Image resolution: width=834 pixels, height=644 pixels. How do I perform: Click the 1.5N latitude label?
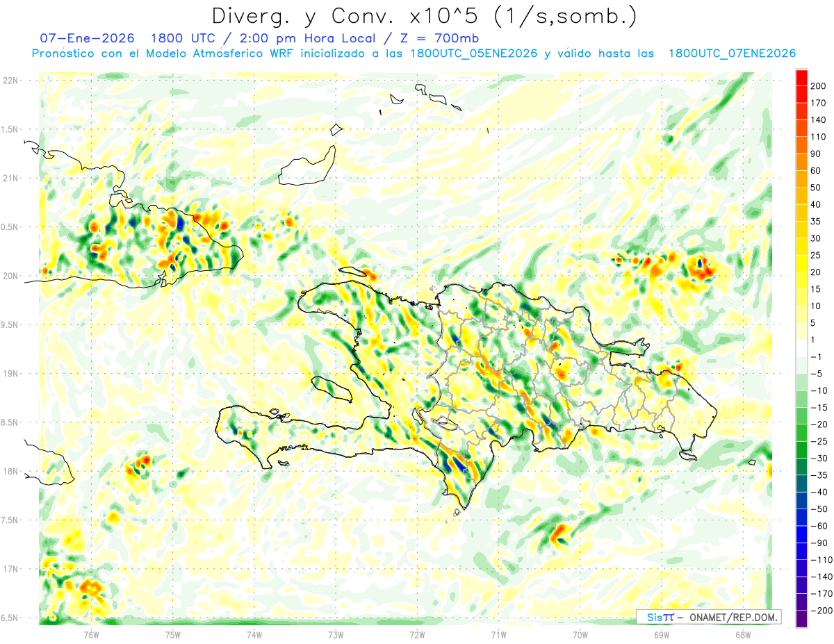[x=10, y=129]
